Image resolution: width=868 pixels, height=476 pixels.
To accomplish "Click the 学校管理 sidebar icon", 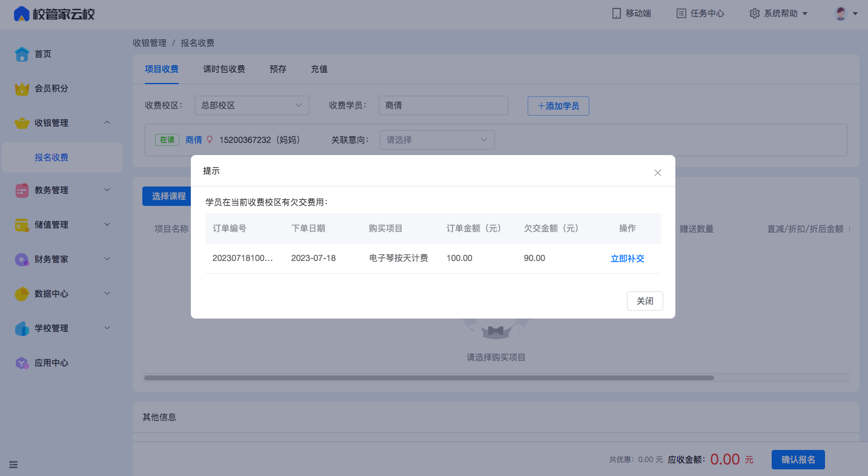I will [22, 328].
